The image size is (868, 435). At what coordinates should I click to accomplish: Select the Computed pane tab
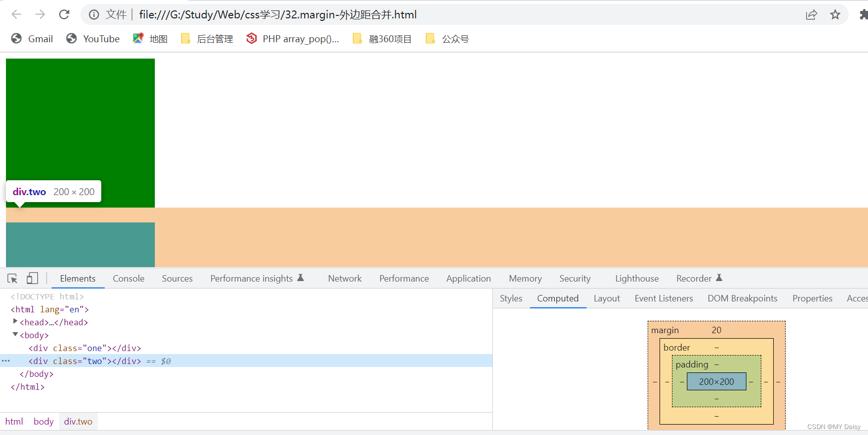(558, 298)
